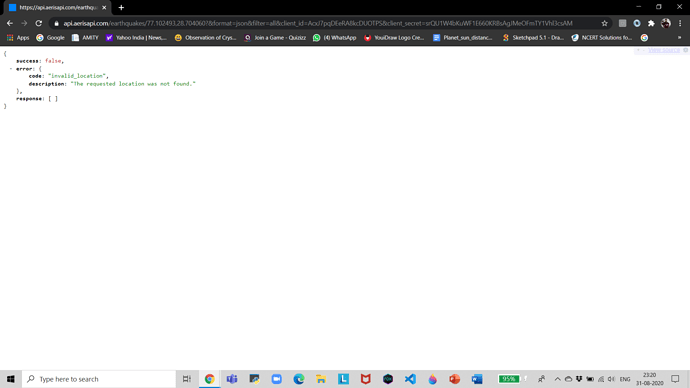Open the gray square extension icon

click(x=622, y=23)
